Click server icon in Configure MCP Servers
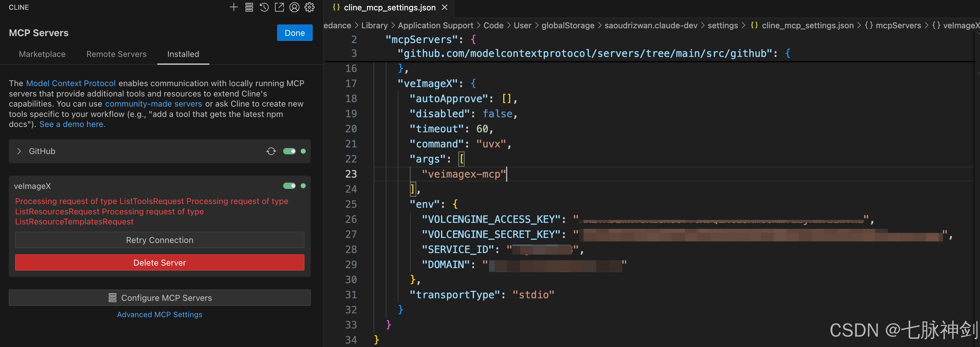 [112, 297]
